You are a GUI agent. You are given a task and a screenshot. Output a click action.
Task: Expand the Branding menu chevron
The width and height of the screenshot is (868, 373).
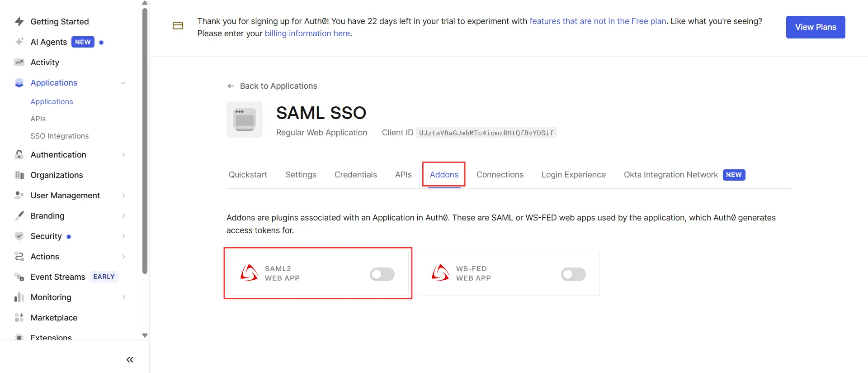coord(123,216)
